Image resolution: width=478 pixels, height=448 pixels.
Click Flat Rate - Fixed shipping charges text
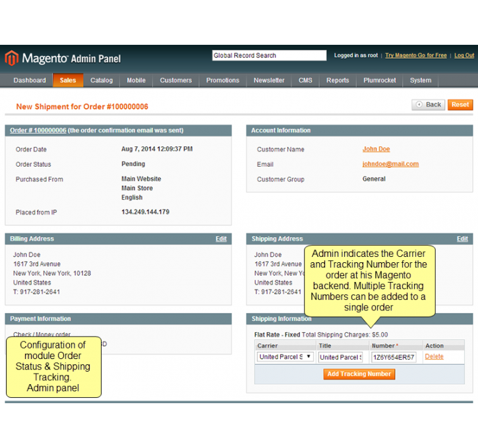(x=321, y=335)
